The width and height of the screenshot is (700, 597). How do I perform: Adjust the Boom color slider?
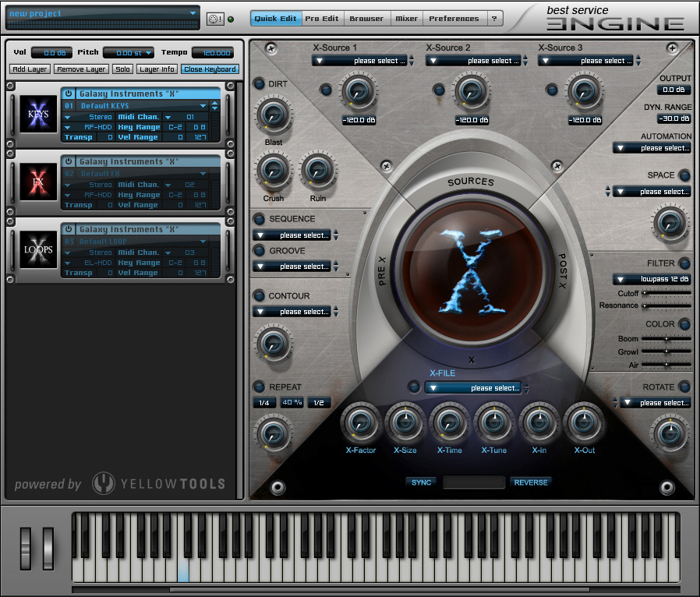[x=666, y=339]
